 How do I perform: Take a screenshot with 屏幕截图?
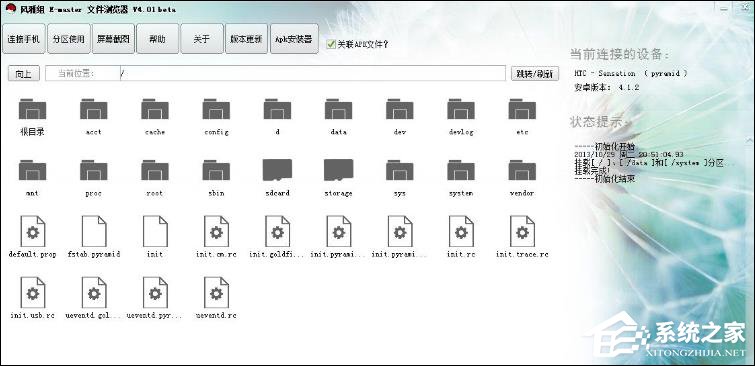click(x=113, y=39)
